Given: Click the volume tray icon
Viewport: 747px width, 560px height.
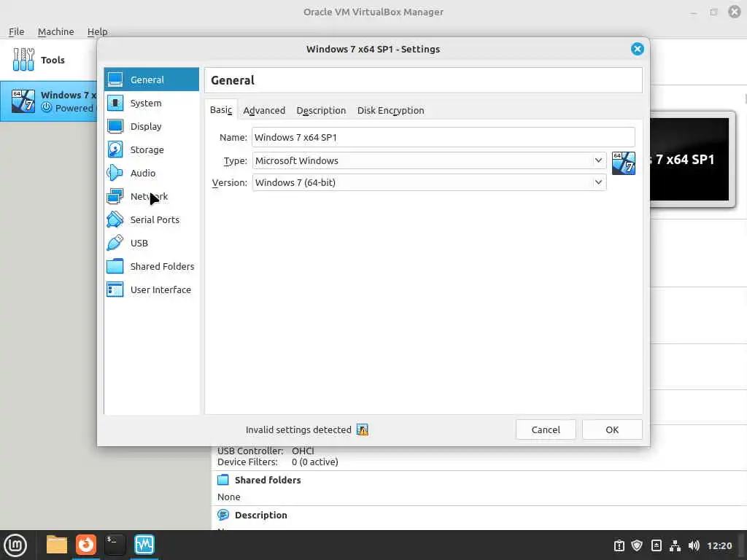Looking at the screenshot, I should 694,545.
